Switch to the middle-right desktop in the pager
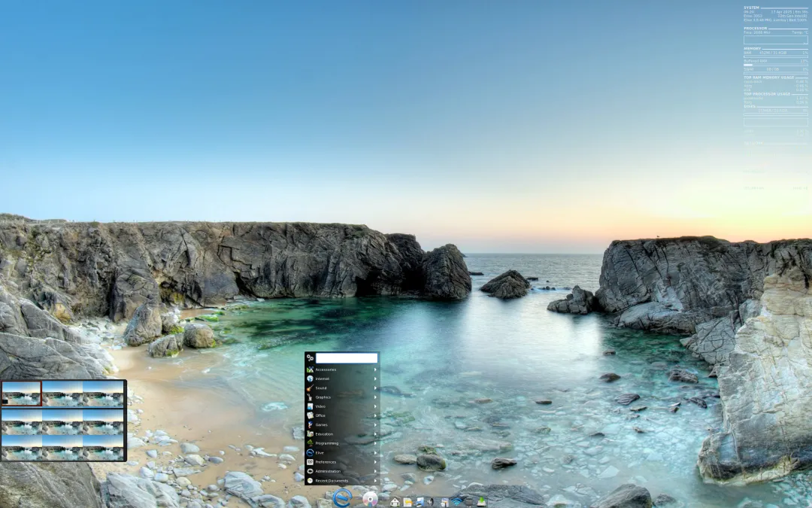812x508 pixels. coord(103,421)
